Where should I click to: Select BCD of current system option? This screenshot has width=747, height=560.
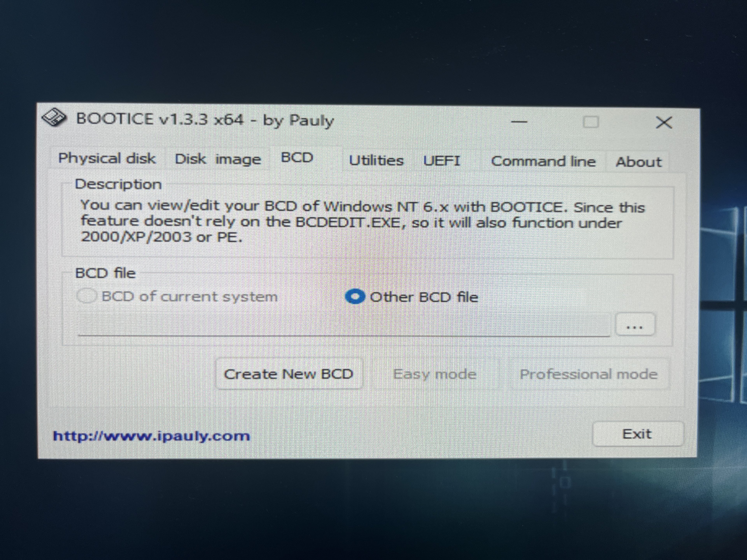tap(177, 296)
